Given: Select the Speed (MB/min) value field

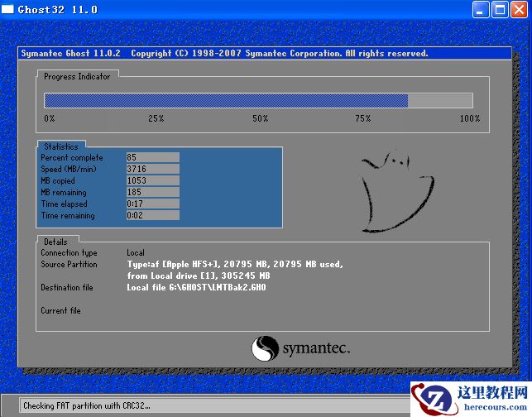Looking at the screenshot, I should pyautogui.click(x=151, y=169).
